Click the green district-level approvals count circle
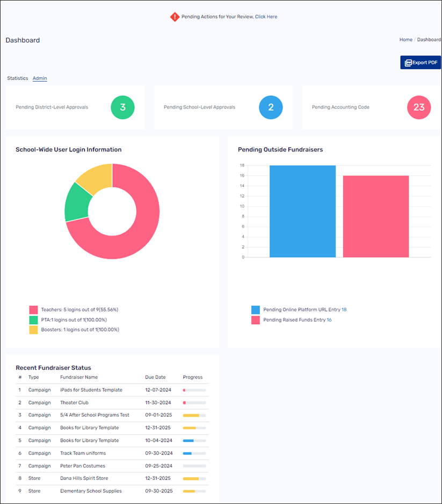Viewport: 442px width, 504px height. [122, 107]
